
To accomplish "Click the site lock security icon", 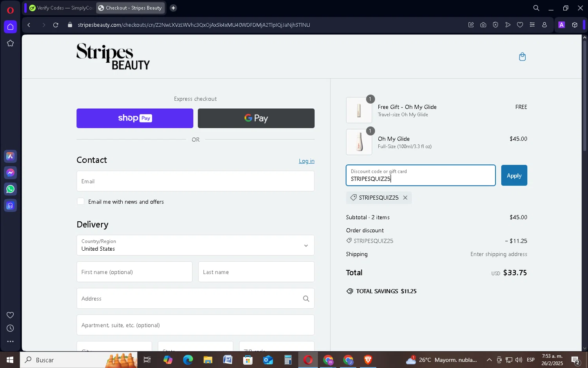I will (x=70, y=25).
